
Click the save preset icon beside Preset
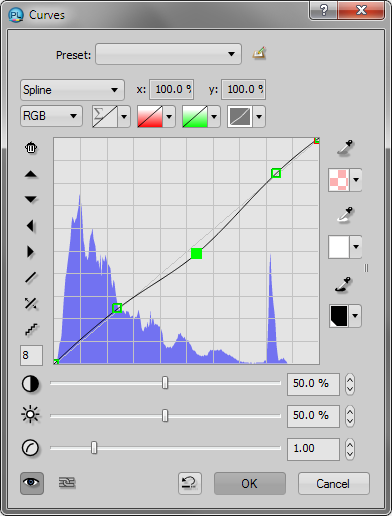pyautogui.click(x=259, y=53)
